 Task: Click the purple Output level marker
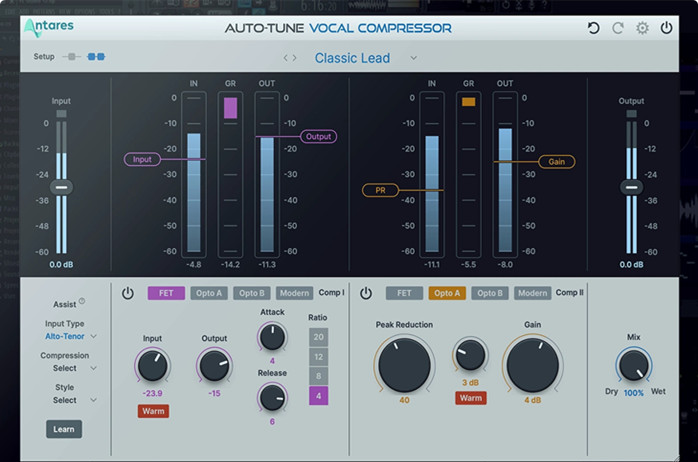click(318, 137)
